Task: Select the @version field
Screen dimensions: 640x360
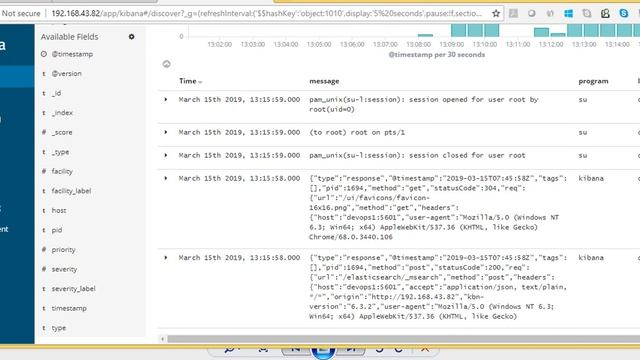Action: tap(67, 74)
